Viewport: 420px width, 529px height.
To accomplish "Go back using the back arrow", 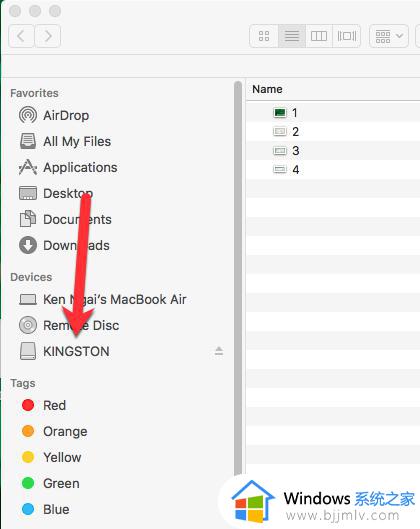I will [21, 36].
